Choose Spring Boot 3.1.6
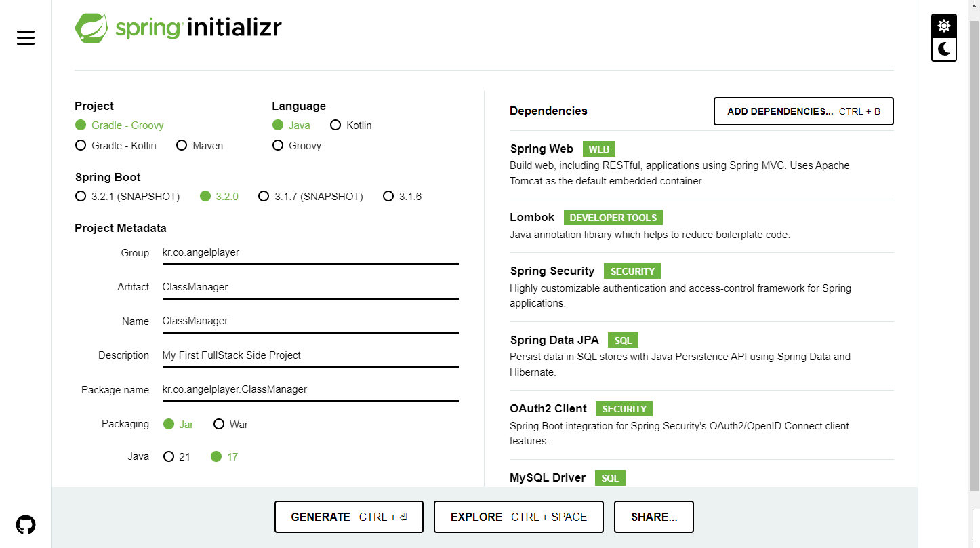The height and width of the screenshot is (548, 980). tap(403, 197)
